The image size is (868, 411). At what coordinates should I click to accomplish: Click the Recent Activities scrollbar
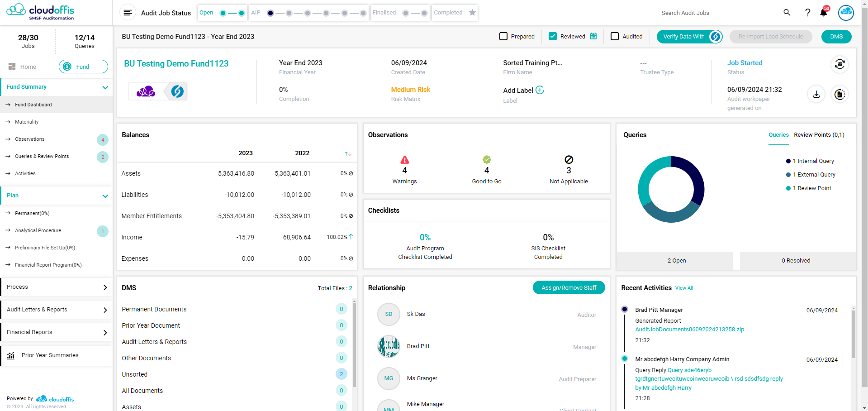pos(854,335)
